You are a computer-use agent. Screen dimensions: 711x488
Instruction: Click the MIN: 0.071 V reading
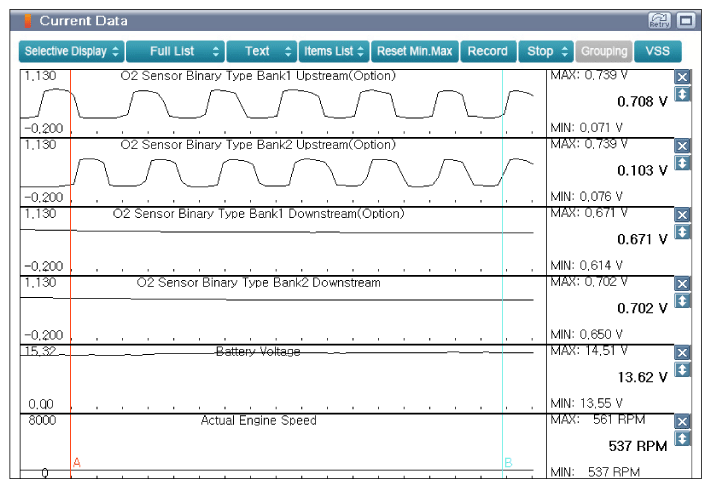(x=586, y=127)
